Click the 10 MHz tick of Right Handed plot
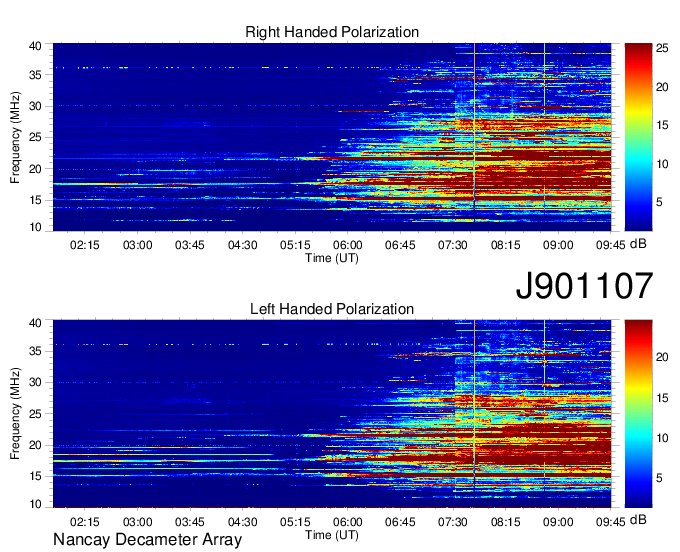This screenshot has width=680, height=552. [36, 227]
